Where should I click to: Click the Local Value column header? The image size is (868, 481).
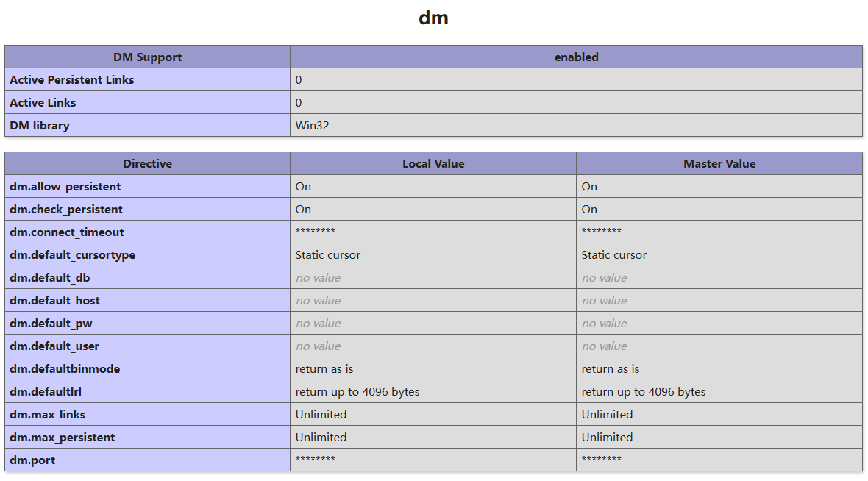coord(433,164)
